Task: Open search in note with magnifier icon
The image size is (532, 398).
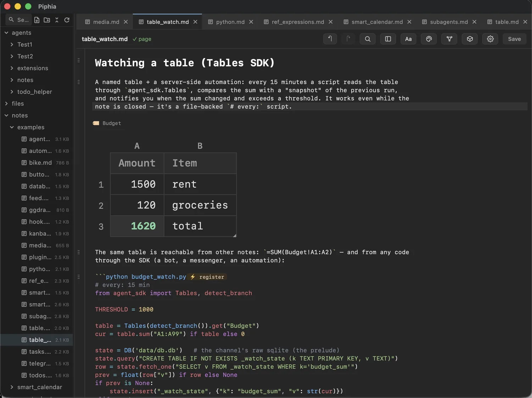Action: pyautogui.click(x=367, y=39)
